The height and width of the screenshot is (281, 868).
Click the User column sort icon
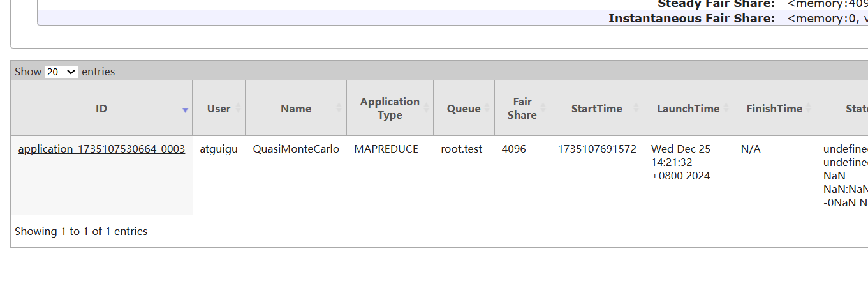point(238,109)
